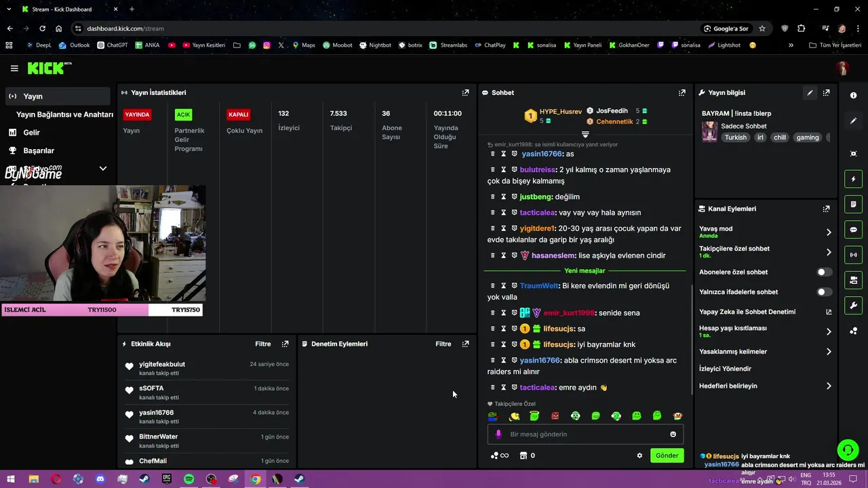Click the document notes icon in right sidebar
868x488 pixels.
tap(854, 204)
